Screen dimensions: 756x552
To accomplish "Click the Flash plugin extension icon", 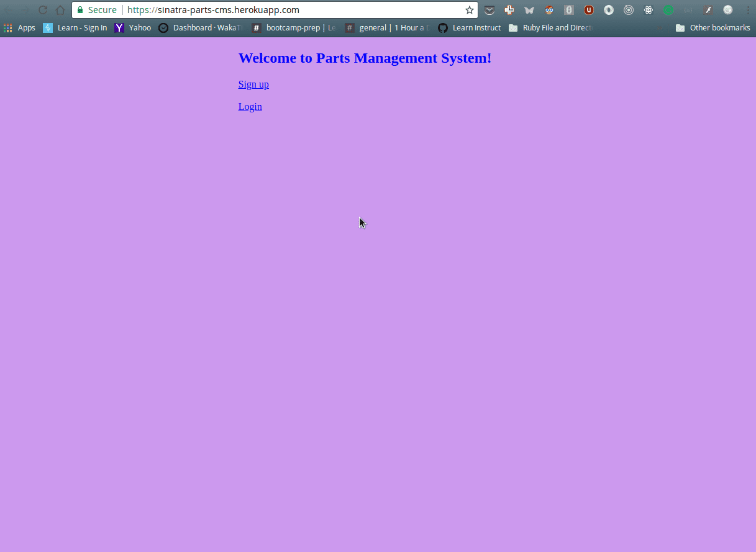I will (708, 10).
